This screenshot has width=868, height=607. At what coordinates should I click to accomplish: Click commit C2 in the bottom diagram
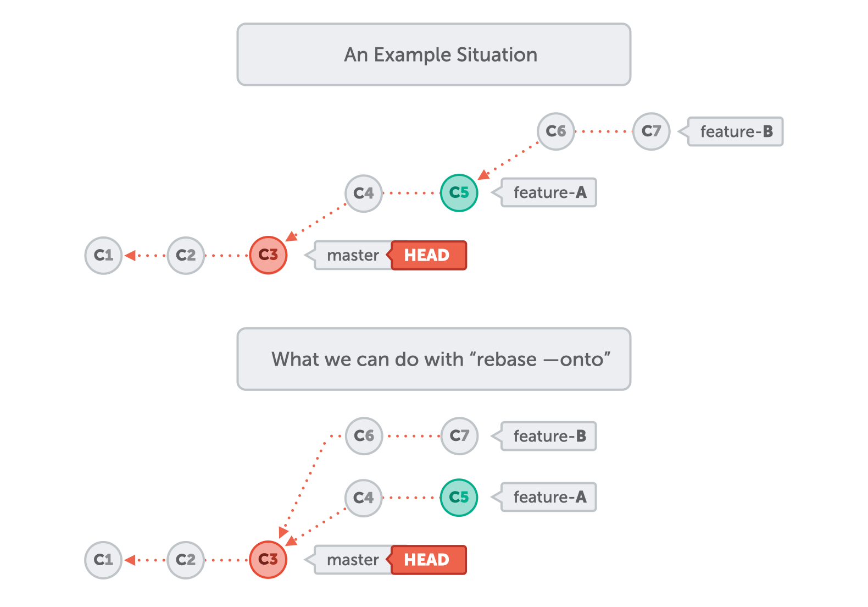tap(186, 560)
